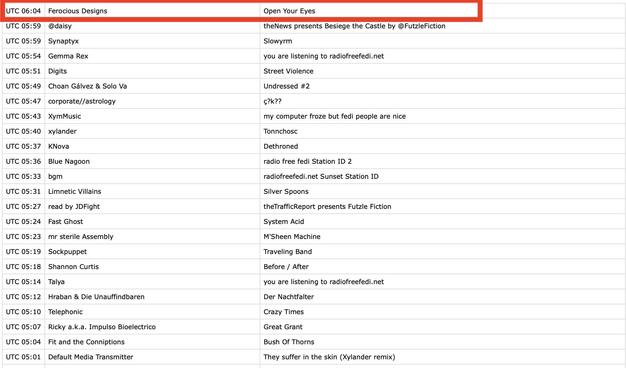Screen dimensions: 626x368
Task: Click 'They suffer in the skin (Xylander remix)'
Action: pos(329,357)
